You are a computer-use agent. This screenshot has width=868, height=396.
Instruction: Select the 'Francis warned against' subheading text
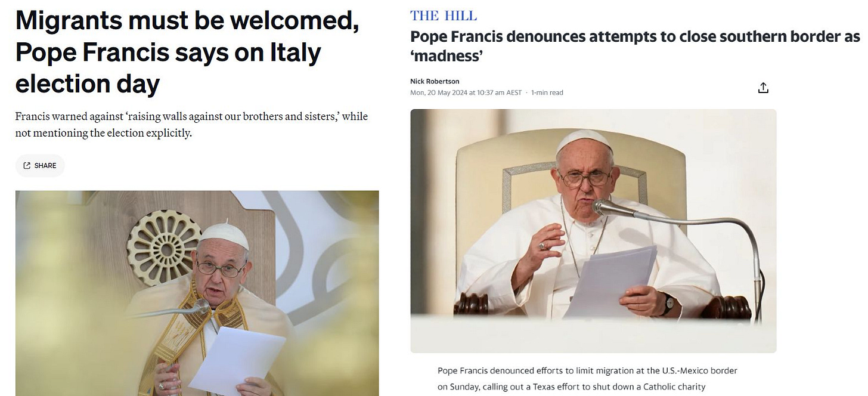pyautogui.click(x=191, y=124)
